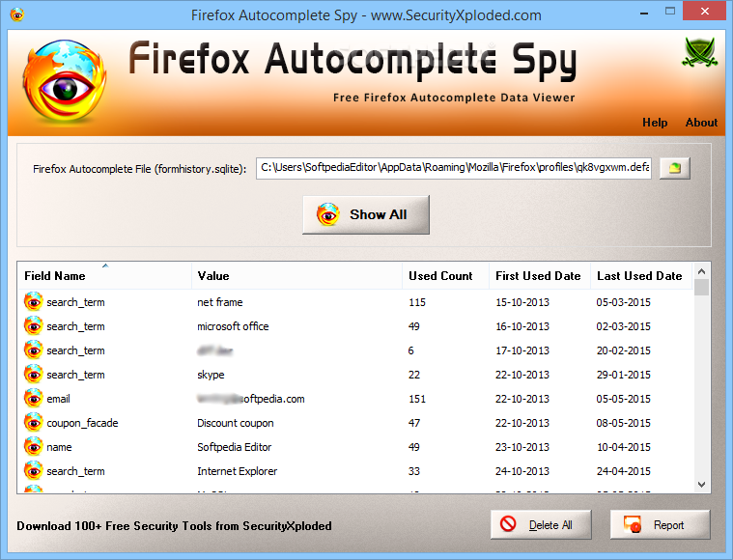Image resolution: width=733 pixels, height=560 pixels.
Task: Click the used count '47'
Action: [414, 423]
